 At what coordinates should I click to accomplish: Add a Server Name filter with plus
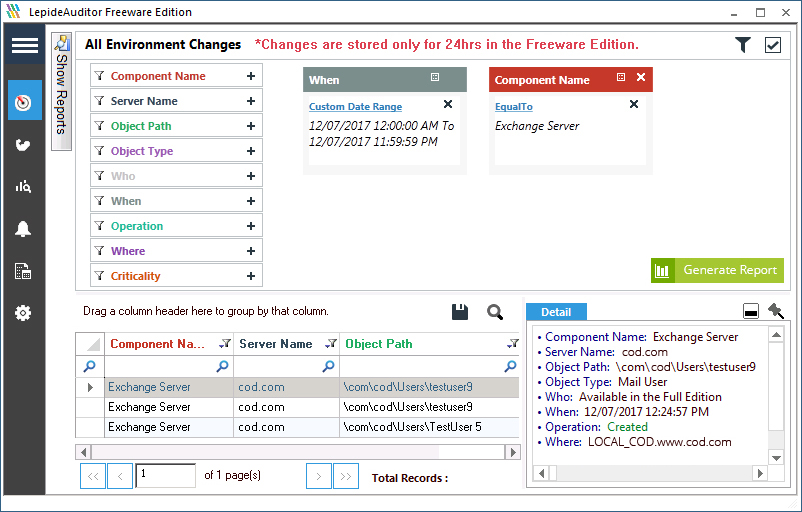tap(251, 101)
